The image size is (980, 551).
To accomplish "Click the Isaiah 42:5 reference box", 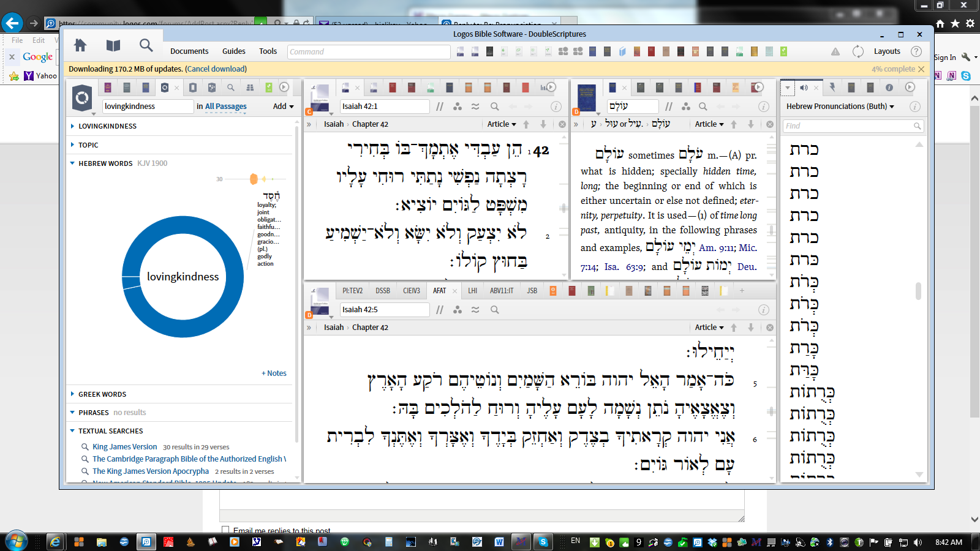I will (385, 310).
